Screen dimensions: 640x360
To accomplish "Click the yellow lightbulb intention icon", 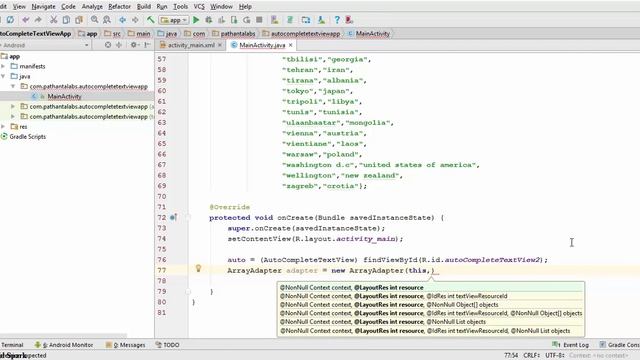I will click(198, 268).
